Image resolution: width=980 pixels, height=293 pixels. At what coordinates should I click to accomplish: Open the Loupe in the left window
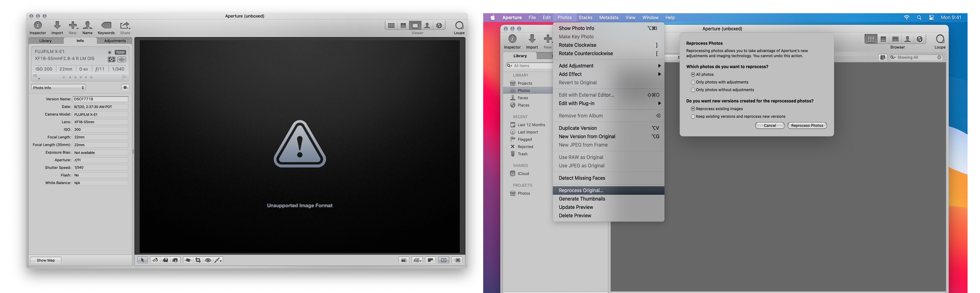coord(459,26)
